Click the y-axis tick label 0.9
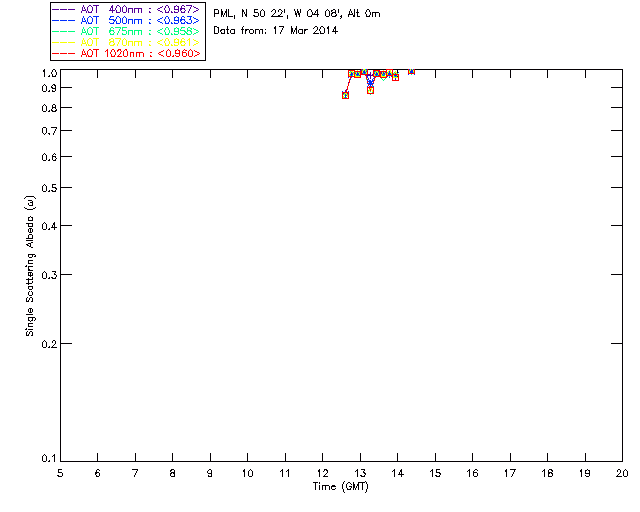The image size is (640, 512). [49, 88]
